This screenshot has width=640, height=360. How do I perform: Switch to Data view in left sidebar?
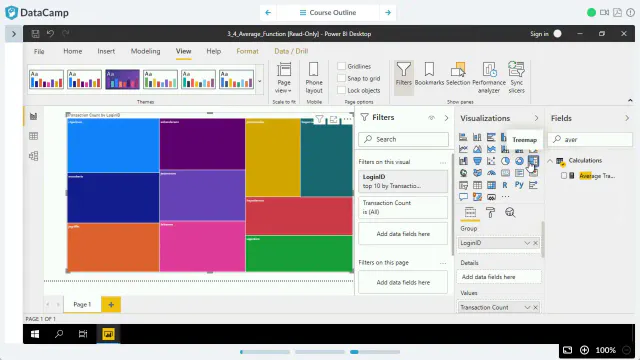coord(33,136)
